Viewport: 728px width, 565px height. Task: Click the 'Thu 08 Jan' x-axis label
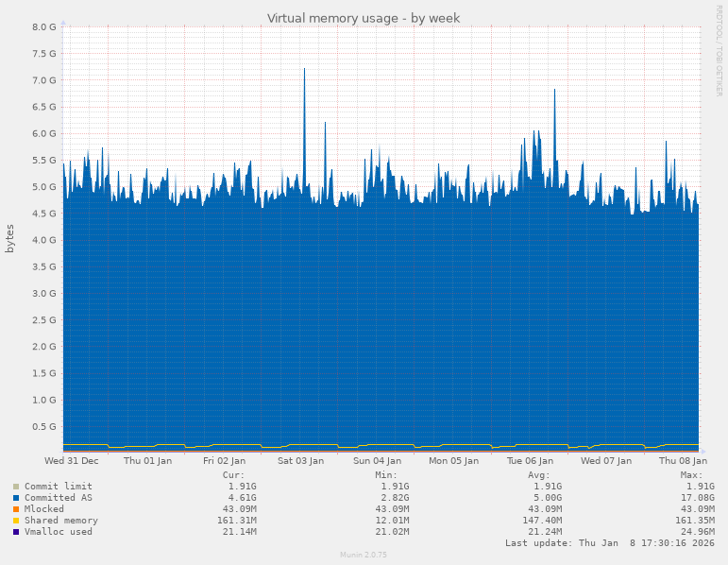(x=683, y=460)
